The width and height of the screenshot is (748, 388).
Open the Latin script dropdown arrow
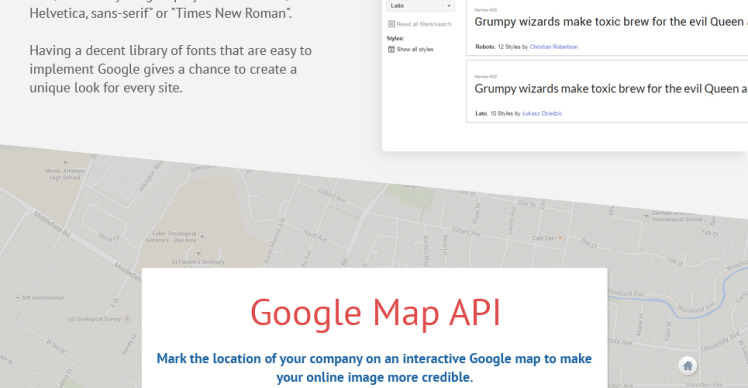coord(448,6)
